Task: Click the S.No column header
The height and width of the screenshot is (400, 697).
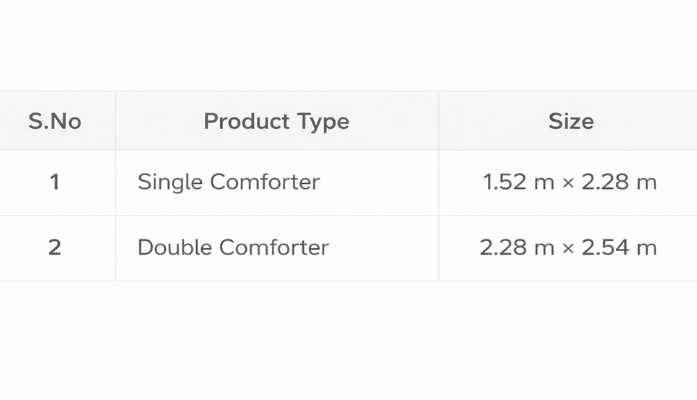Action: tap(55, 122)
